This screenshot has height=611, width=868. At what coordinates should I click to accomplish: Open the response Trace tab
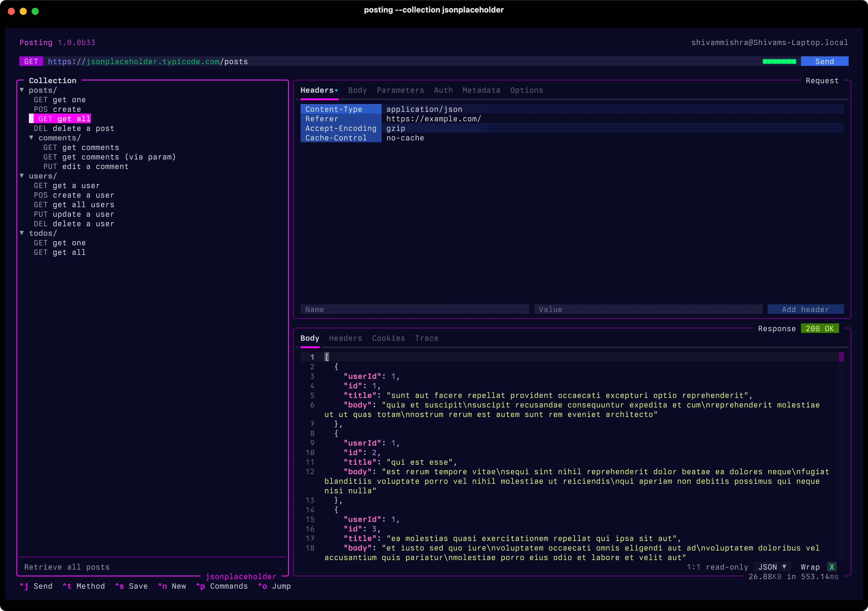(427, 338)
